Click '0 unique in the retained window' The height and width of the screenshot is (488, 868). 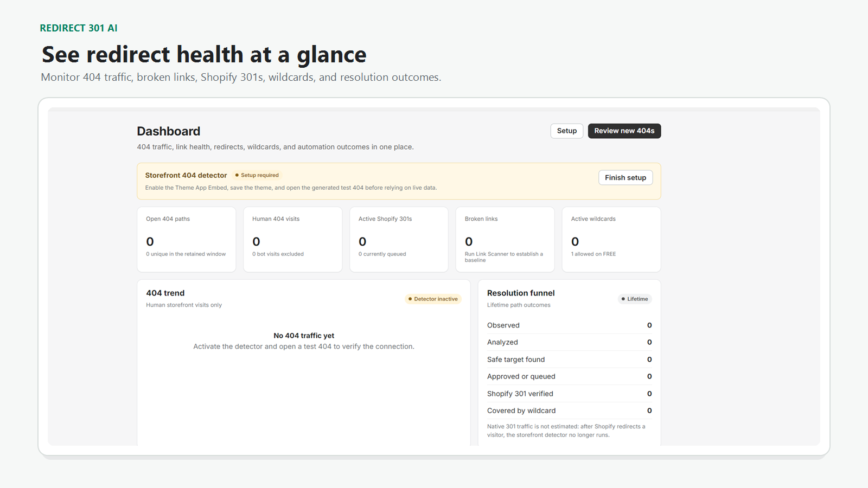coord(186,254)
